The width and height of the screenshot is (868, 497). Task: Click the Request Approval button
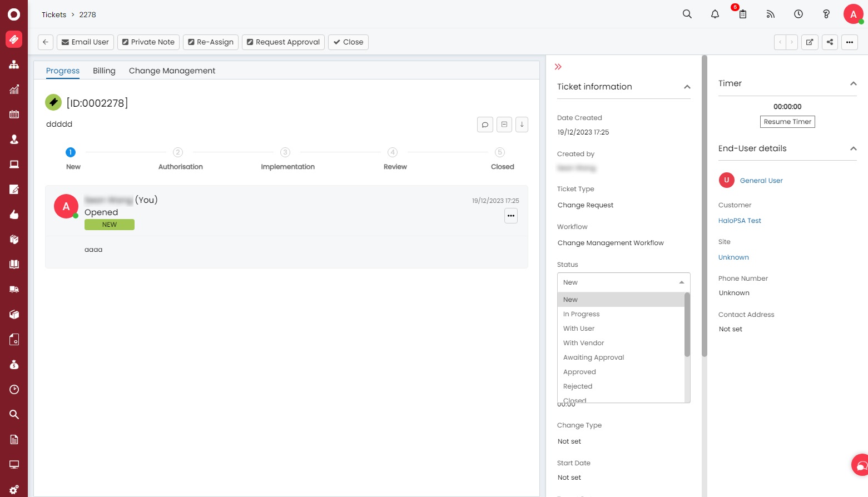pos(283,42)
